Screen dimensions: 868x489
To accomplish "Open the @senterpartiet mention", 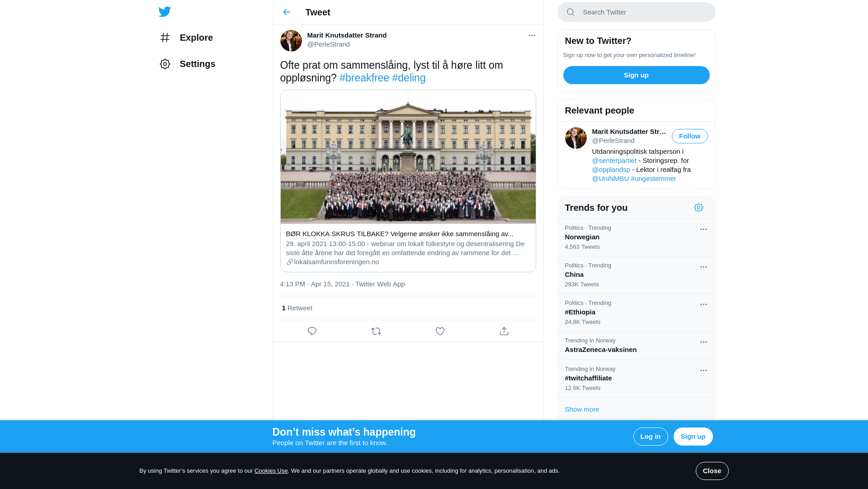I will pyautogui.click(x=614, y=161).
